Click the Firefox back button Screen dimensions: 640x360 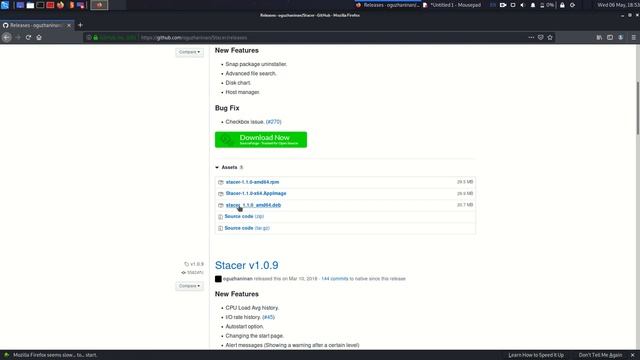7,37
